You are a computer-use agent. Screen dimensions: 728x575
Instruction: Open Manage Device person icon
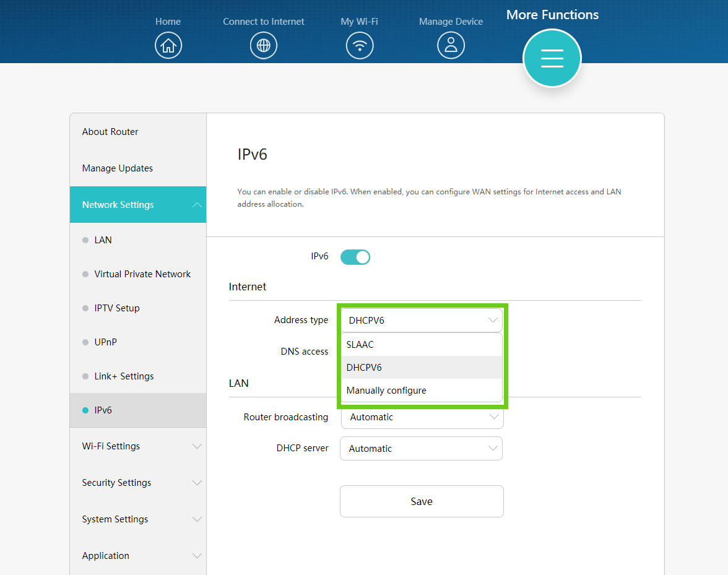451,46
